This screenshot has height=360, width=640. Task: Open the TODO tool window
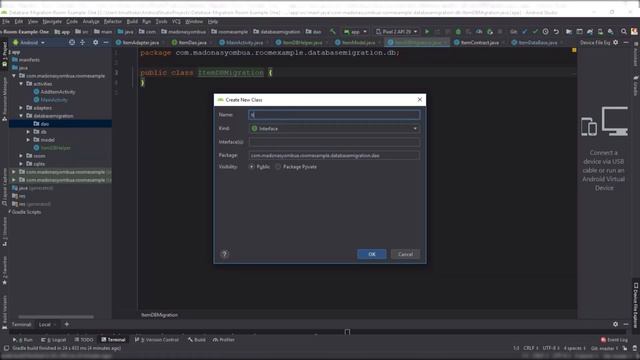click(x=84, y=340)
